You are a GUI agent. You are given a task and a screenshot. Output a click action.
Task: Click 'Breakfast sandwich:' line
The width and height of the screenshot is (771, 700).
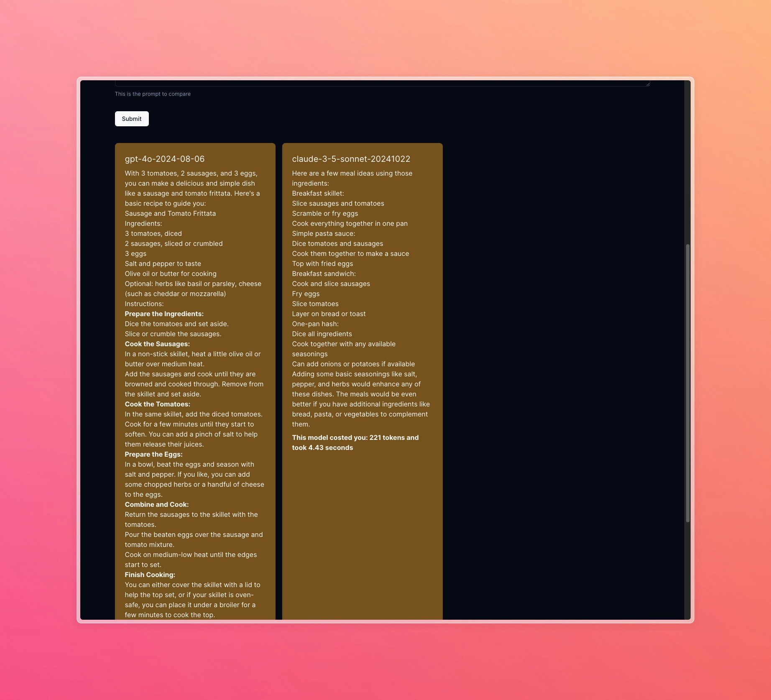pos(324,273)
